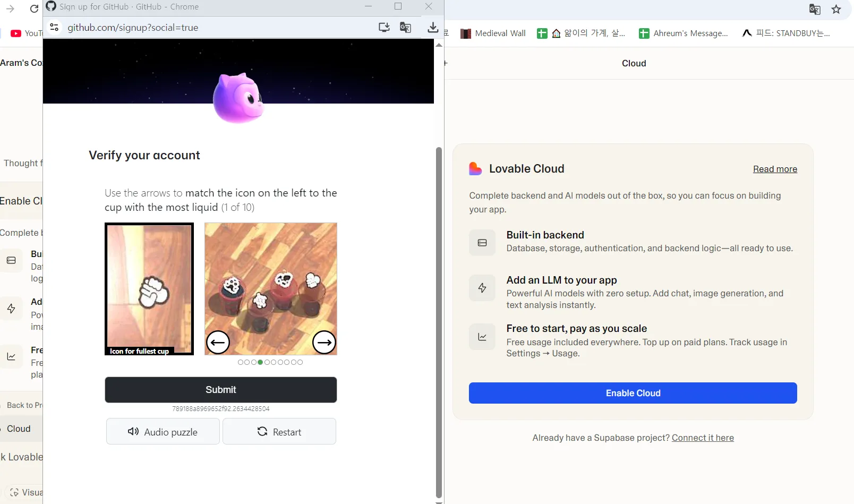Select the second captcha pagination dot
Viewport: 854px width, 504px height.
[x=247, y=362]
